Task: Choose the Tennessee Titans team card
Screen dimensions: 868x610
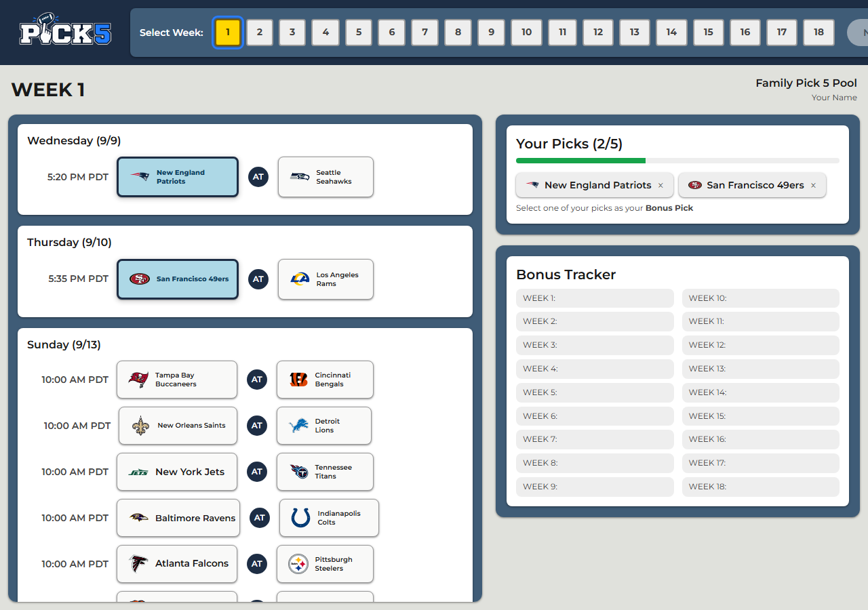Action: (x=325, y=472)
